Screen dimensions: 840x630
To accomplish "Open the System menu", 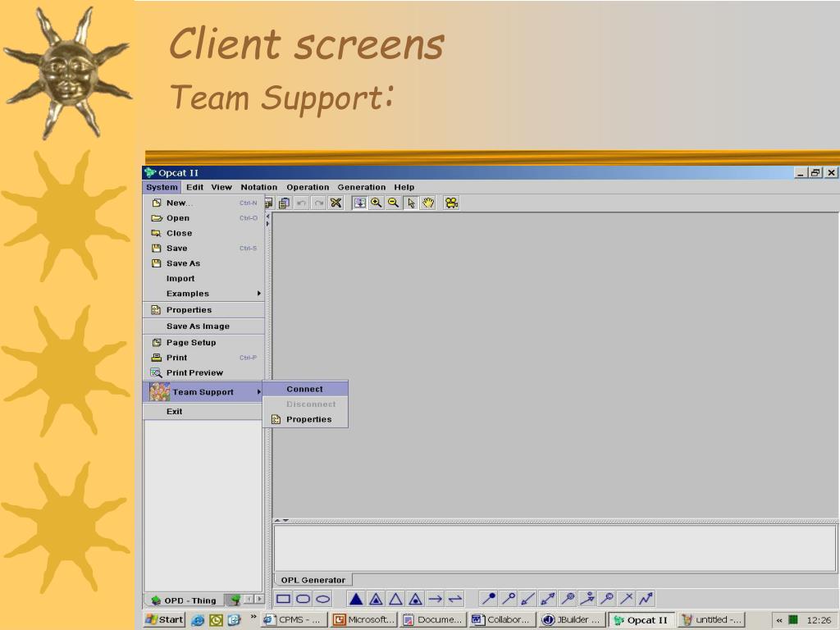I will point(162,187).
